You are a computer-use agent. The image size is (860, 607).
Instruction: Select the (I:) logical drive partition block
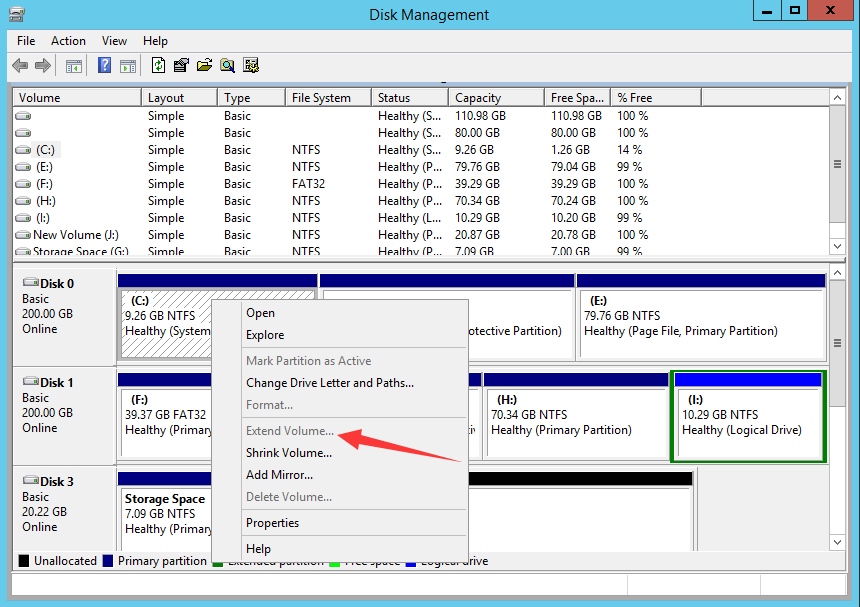(748, 424)
